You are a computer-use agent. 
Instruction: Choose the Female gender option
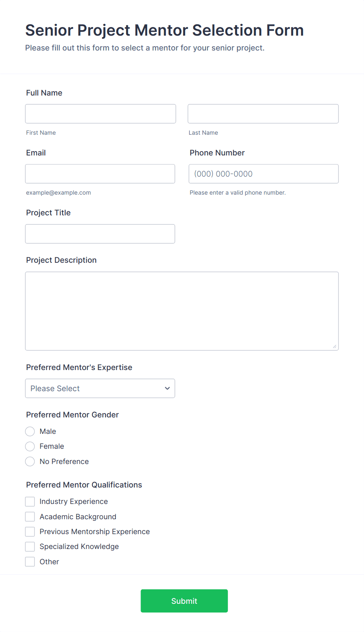pos(30,446)
